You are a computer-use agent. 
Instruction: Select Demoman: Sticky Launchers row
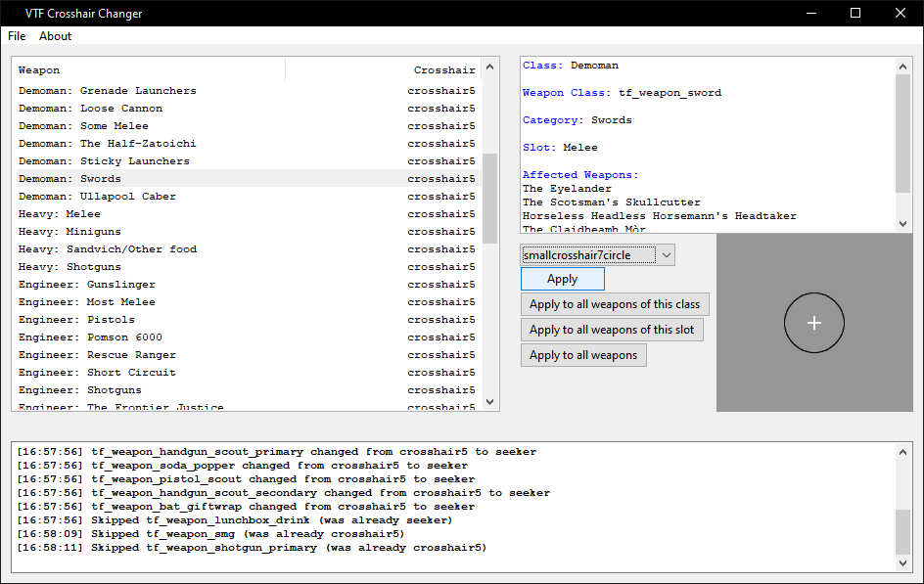tap(249, 161)
